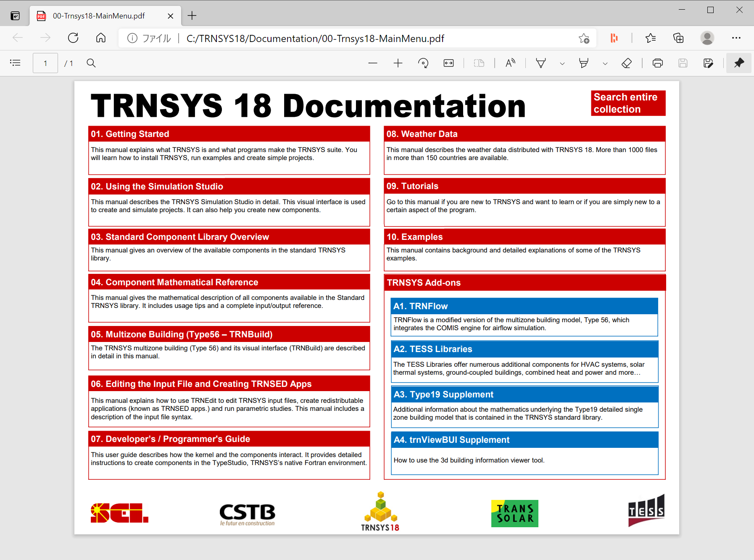Open a new browser tab
This screenshot has width=754, height=560.
pyautogui.click(x=192, y=16)
